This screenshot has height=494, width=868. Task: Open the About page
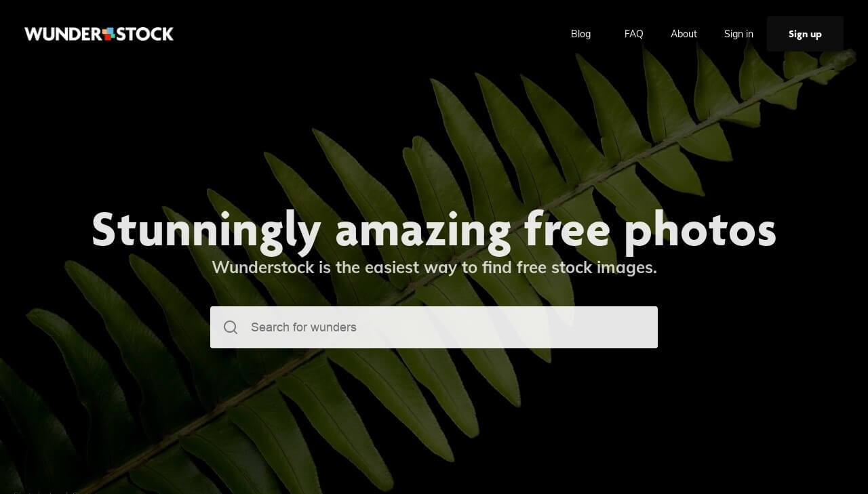[684, 34]
